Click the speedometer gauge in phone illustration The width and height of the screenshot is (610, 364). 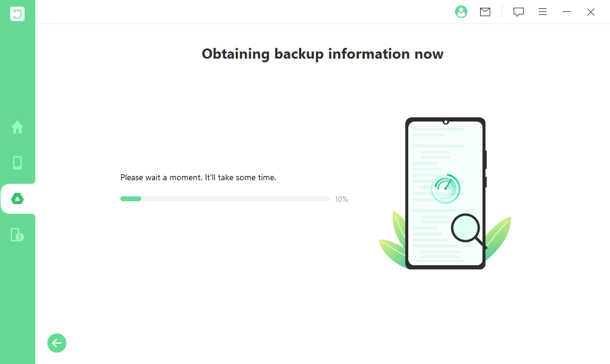[445, 188]
